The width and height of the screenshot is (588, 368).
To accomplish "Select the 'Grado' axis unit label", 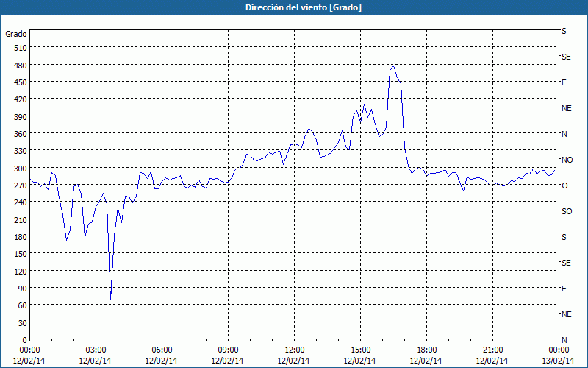I will tap(16, 34).
